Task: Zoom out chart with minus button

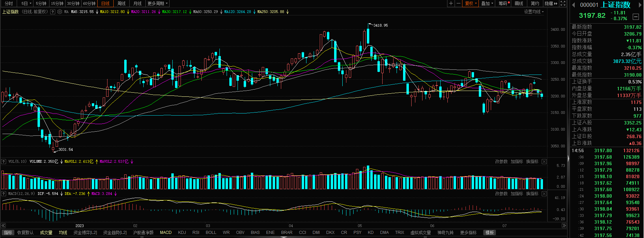Action: click(x=458, y=3)
